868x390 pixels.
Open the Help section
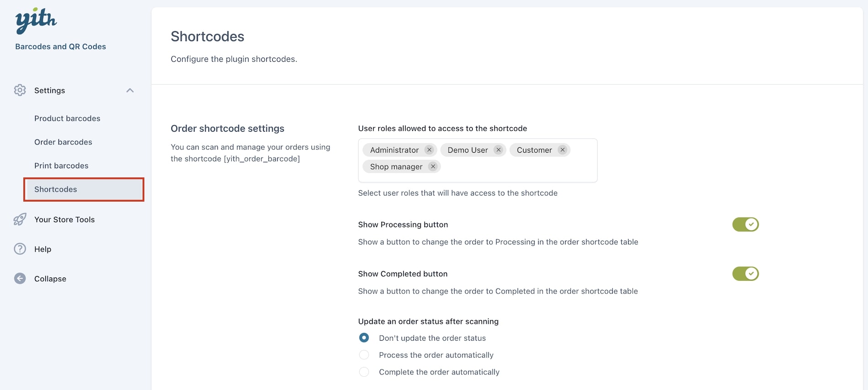pos(42,249)
